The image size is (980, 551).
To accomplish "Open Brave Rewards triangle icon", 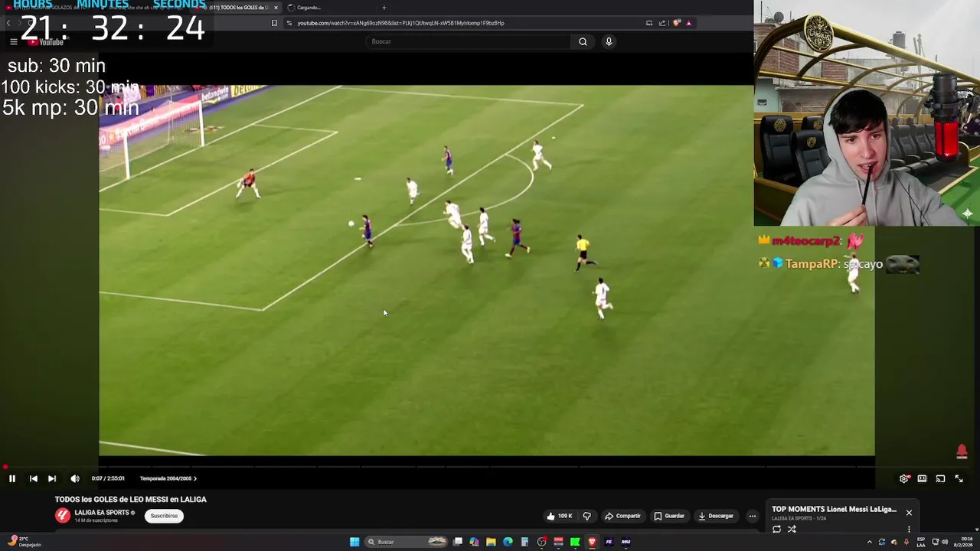I will coord(688,23).
